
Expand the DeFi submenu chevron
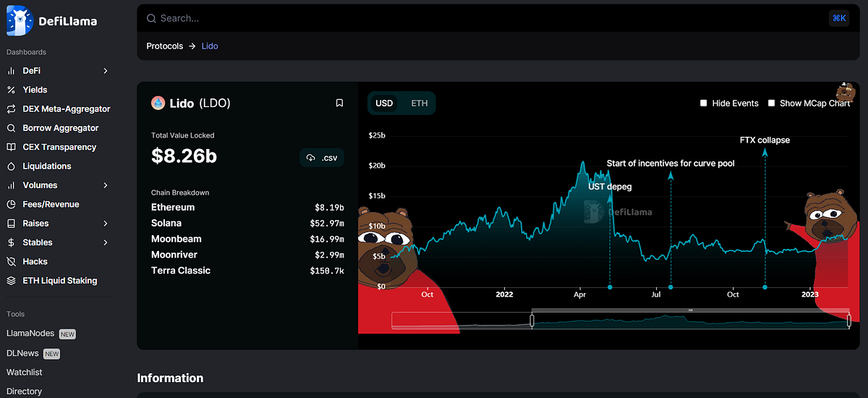pos(106,71)
